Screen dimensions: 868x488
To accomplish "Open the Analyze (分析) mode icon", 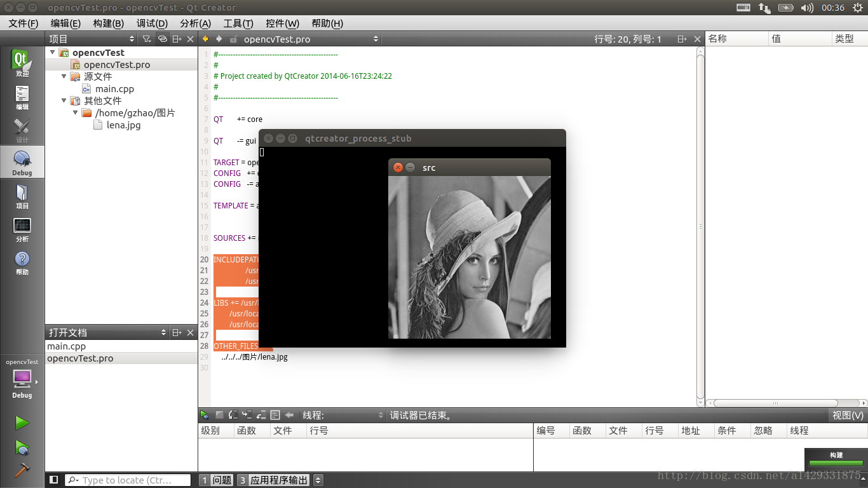I will coord(22,229).
